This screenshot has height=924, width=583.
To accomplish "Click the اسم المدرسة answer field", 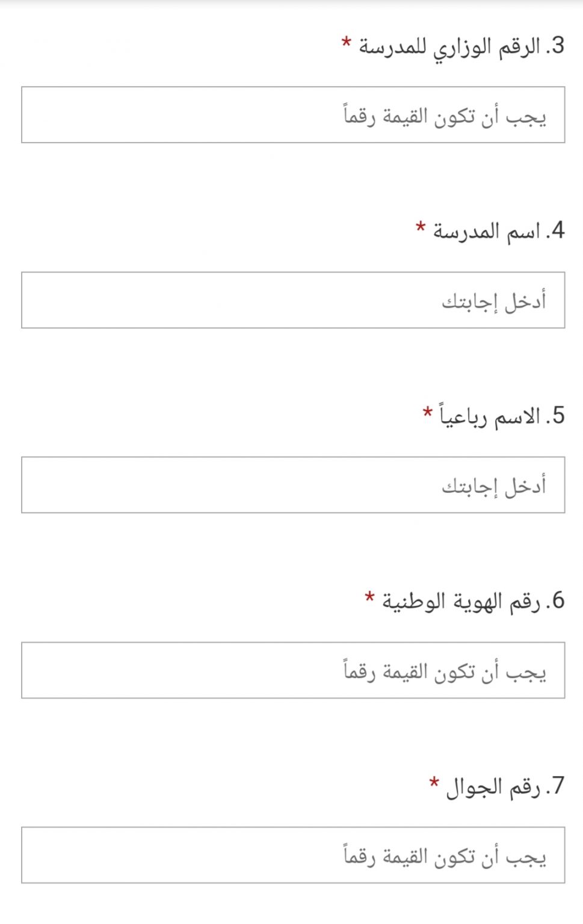I will pyautogui.click(x=293, y=300).
